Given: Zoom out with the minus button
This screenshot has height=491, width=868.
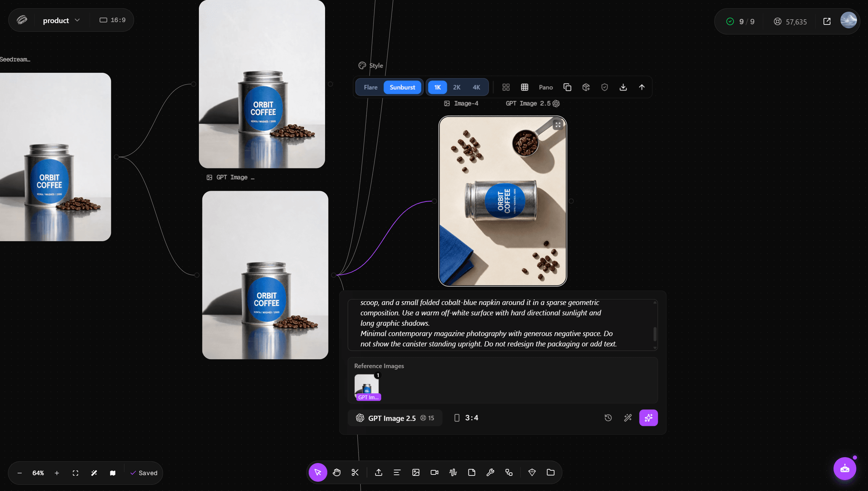Looking at the screenshot, I should [x=20, y=473].
